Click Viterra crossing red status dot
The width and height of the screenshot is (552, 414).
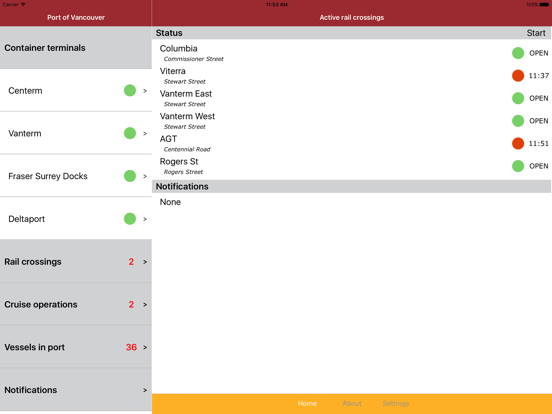[518, 76]
